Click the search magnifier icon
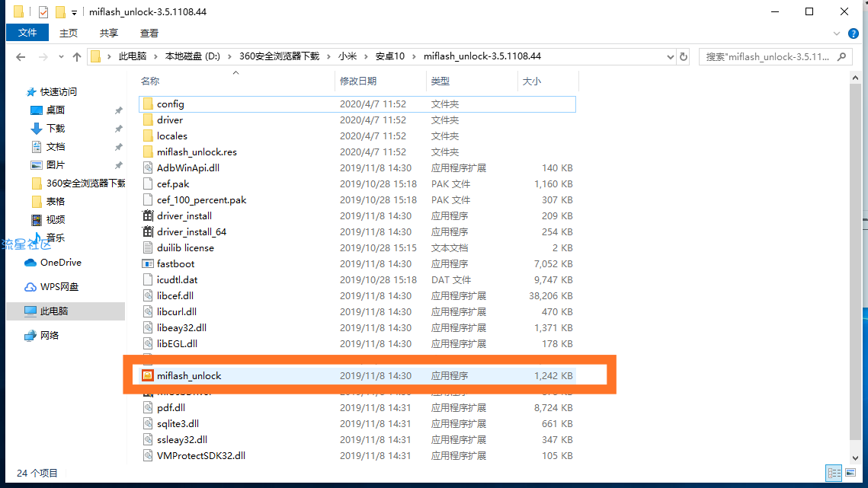 tap(842, 56)
